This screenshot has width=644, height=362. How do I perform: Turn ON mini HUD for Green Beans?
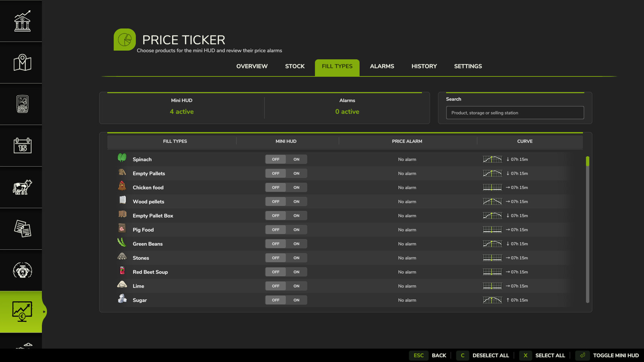(297, 244)
